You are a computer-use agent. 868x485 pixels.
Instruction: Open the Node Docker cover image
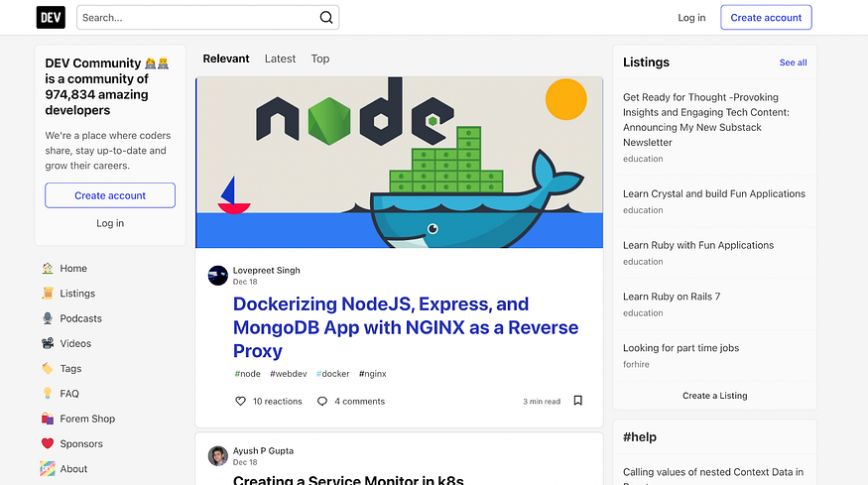pyautogui.click(x=399, y=163)
